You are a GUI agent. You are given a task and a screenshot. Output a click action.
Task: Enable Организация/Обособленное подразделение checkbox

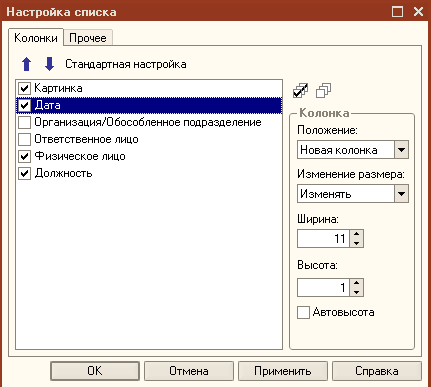click(24, 122)
